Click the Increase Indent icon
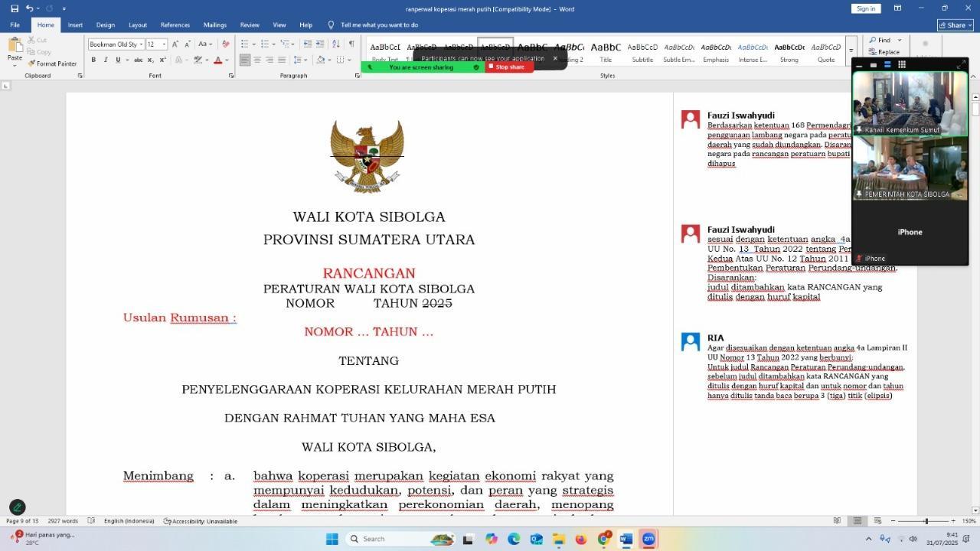The width and height of the screenshot is (980, 551). 319,44
